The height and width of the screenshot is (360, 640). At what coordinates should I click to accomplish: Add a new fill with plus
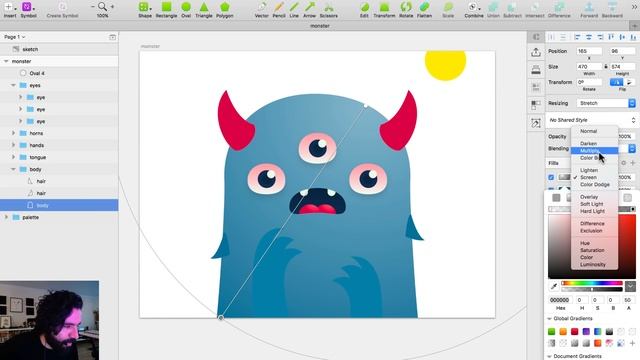[x=633, y=163]
